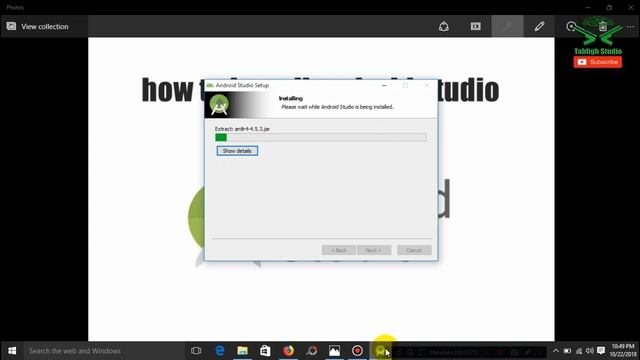Click Show details in Android Studio Setup
This screenshot has width=640, height=360.
237,151
